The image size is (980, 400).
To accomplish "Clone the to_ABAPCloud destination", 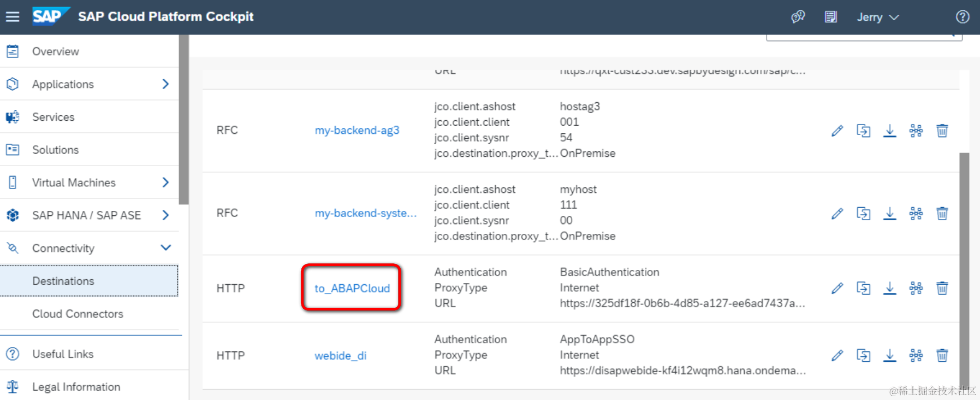I will (x=864, y=288).
